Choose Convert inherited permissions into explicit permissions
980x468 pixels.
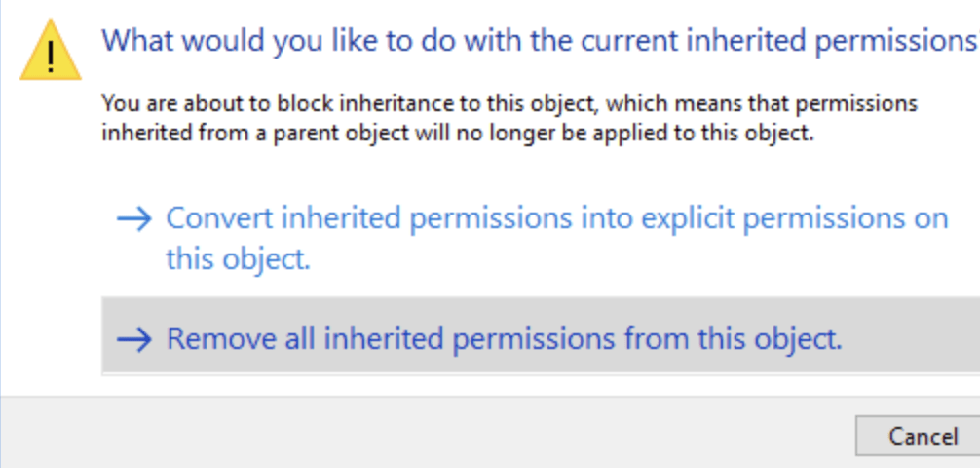pyautogui.click(x=555, y=218)
